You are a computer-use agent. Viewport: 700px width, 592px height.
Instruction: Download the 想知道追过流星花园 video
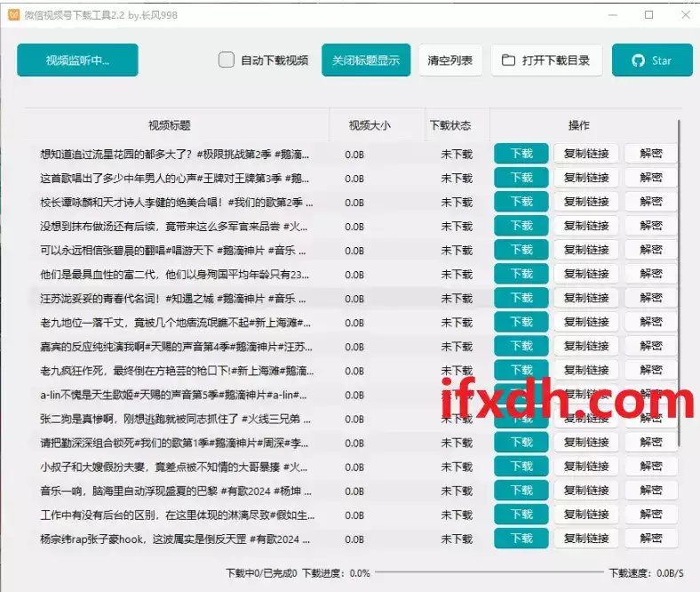point(521,154)
